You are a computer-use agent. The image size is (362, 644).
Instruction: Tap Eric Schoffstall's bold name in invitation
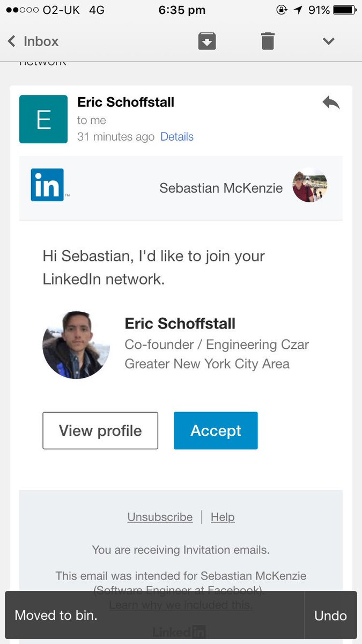click(180, 324)
